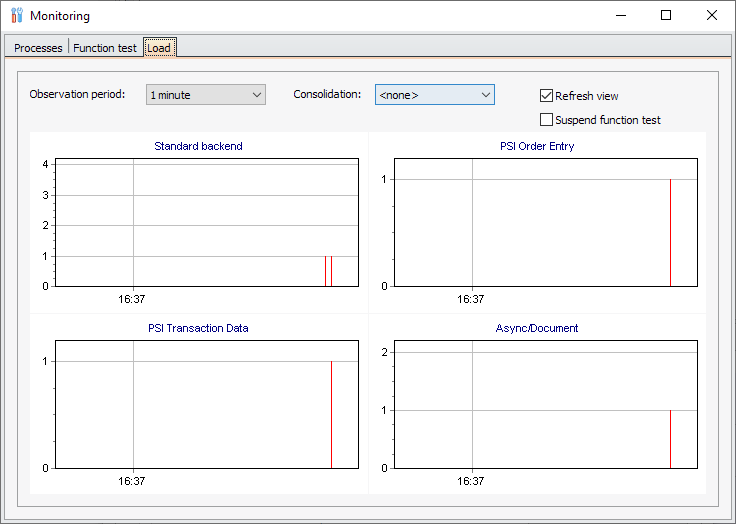Image resolution: width=736 pixels, height=524 pixels.
Task: Disable the Refresh view checkbox
Action: pos(547,96)
